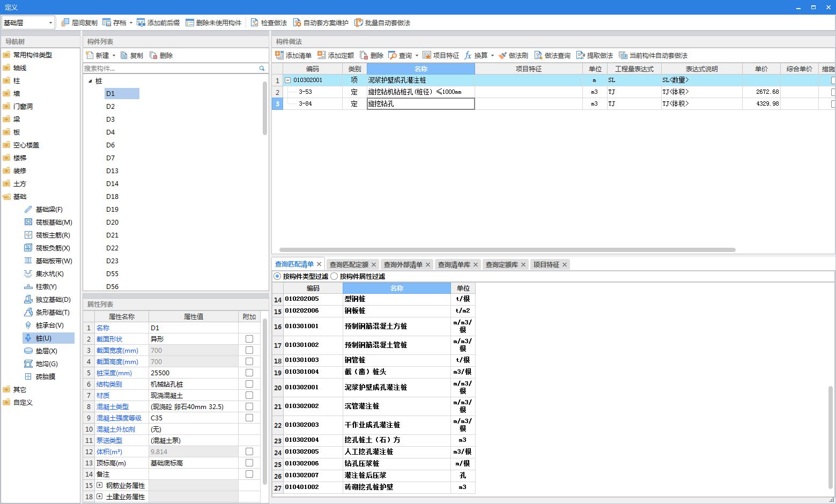This screenshot has height=504, width=836.
Task: Select the 做法刷 brush tool
Action: pyautogui.click(x=513, y=55)
